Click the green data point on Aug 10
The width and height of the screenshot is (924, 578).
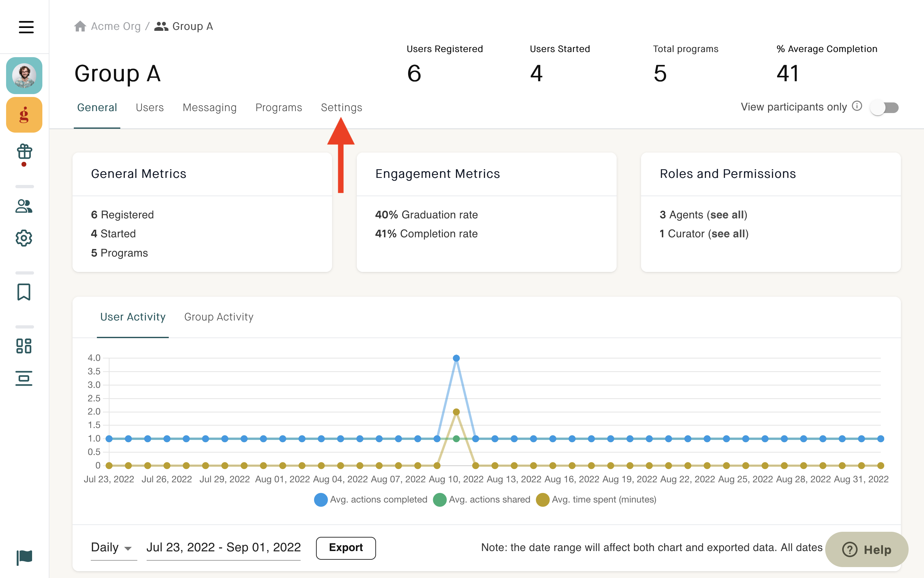pos(456,439)
